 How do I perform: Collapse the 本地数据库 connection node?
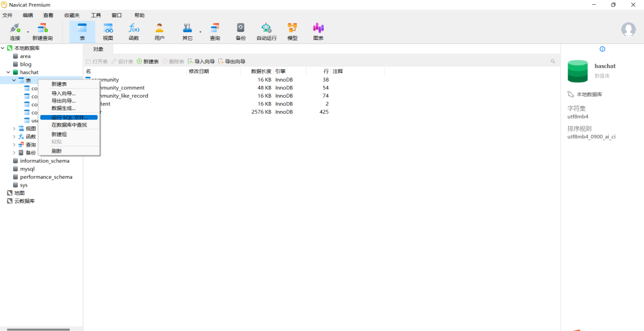coord(3,48)
